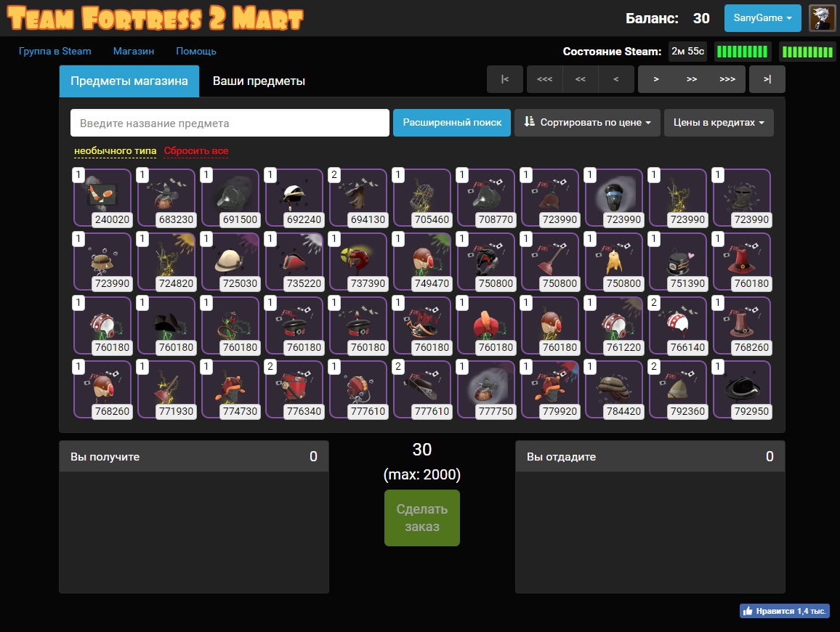Focus the item name search field
The image size is (840, 632).
[x=230, y=123]
